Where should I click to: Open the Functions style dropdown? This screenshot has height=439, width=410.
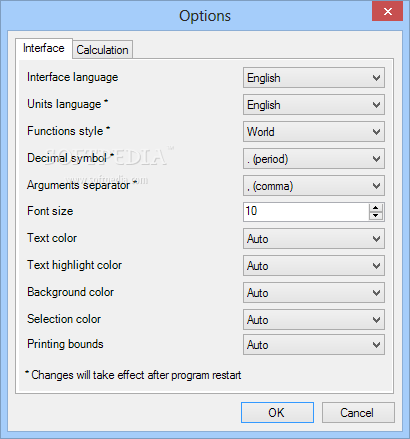point(314,132)
